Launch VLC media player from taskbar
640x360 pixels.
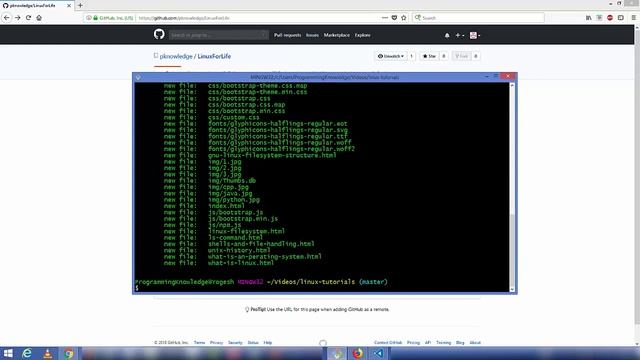tap(47, 353)
